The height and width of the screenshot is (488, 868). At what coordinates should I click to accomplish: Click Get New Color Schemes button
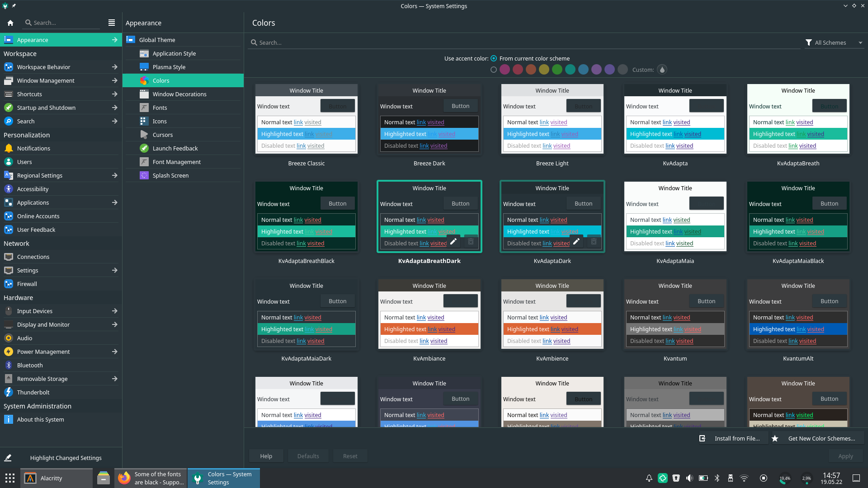(816, 438)
